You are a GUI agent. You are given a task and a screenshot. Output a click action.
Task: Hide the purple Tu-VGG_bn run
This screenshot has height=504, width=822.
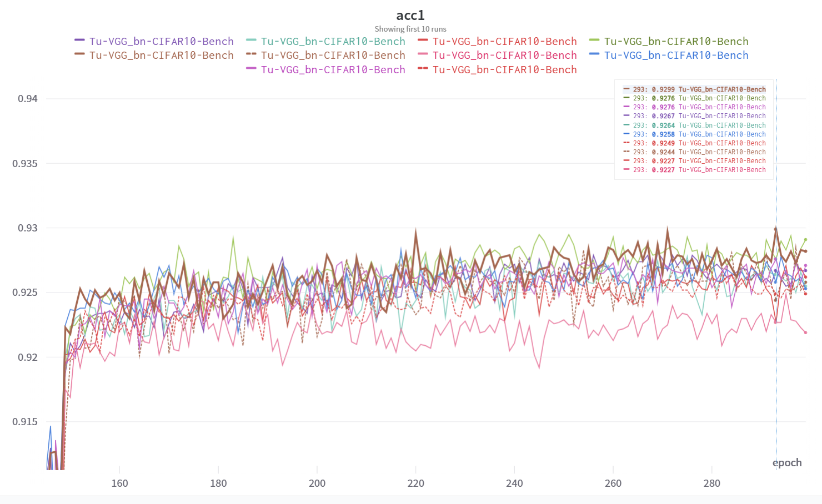(x=161, y=41)
